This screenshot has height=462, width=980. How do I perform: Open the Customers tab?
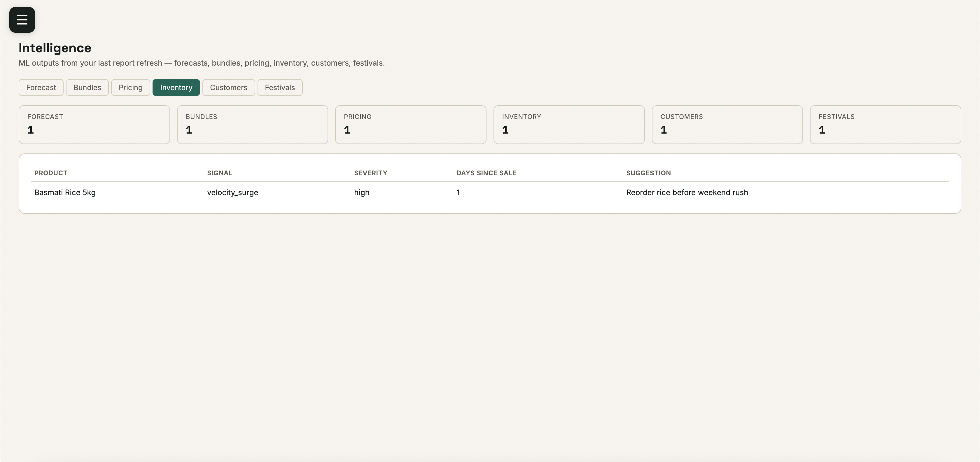click(229, 87)
